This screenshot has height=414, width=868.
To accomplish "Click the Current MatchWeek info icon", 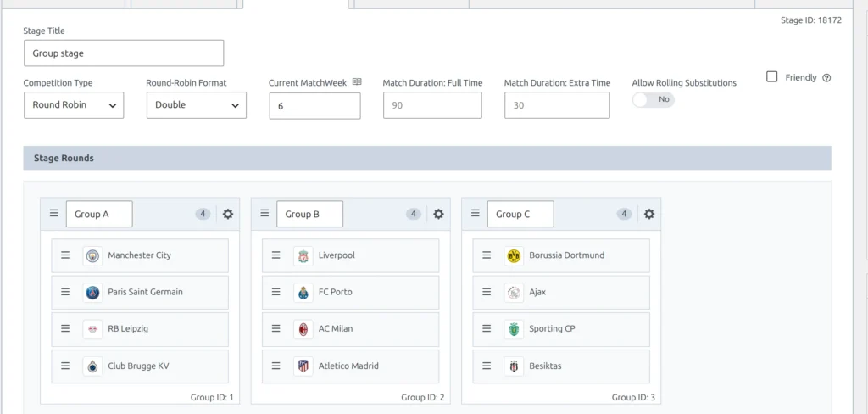I will 357,82.
